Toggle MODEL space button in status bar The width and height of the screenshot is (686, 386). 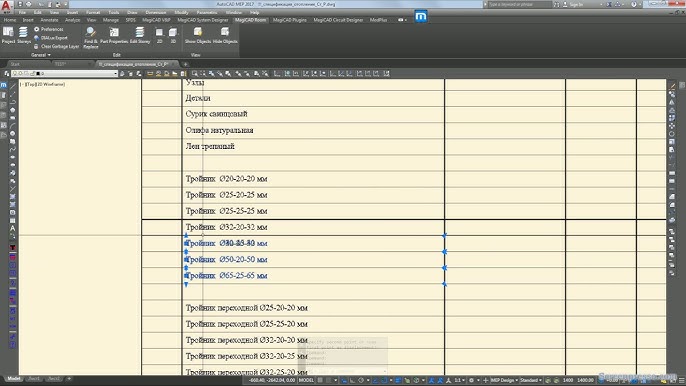(x=306, y=380)
